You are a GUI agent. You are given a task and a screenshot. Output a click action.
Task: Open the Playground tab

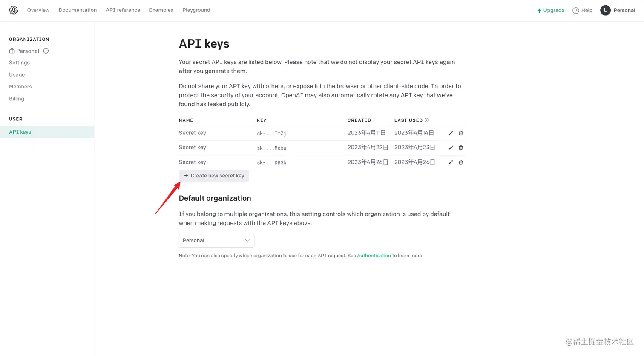click(x=196, y=10)
